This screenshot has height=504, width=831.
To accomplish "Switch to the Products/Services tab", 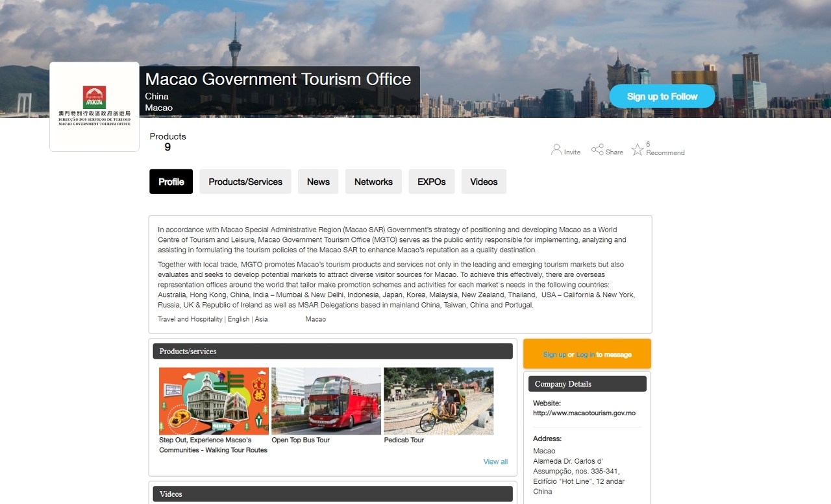I will pyautogui.click(x=245, y=182).
